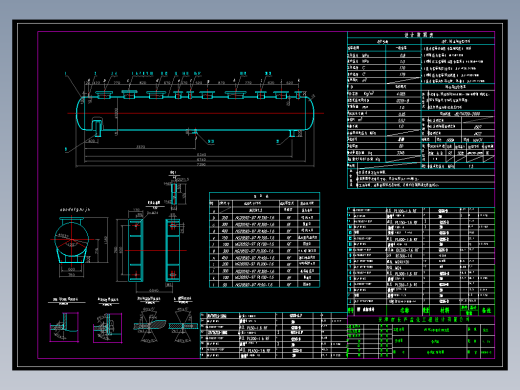This screenshot has height=390, width=520.
Task: Pick the third weld groove detail, the V-shaped bevel
Action: [x=149, y=325]
